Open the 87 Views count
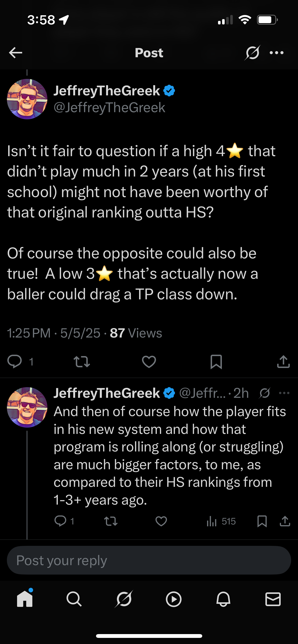Image resolution: width=298 pixels, height=644 pixels. (136, 333)
